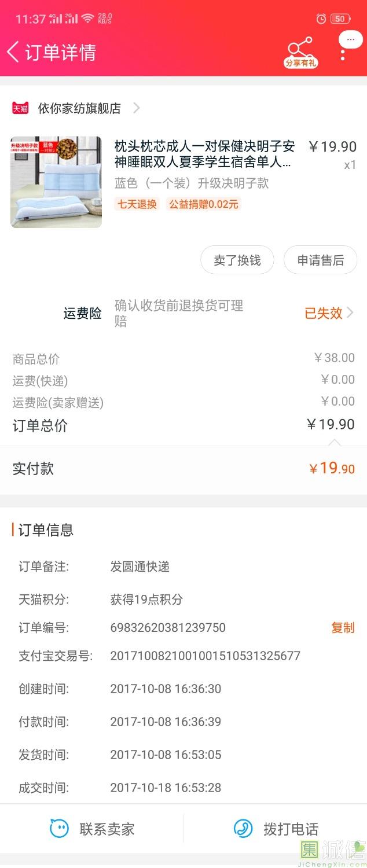Expand the 依你家纺旗舰店 shop chevron
This screenshot has width=367, height=868.
pos(137,108)
